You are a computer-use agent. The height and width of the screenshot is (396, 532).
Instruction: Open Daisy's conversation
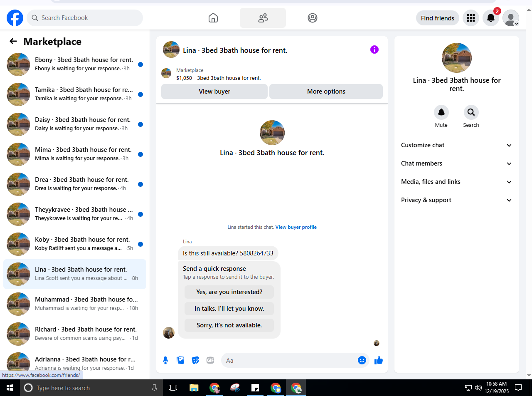(75, 124)
